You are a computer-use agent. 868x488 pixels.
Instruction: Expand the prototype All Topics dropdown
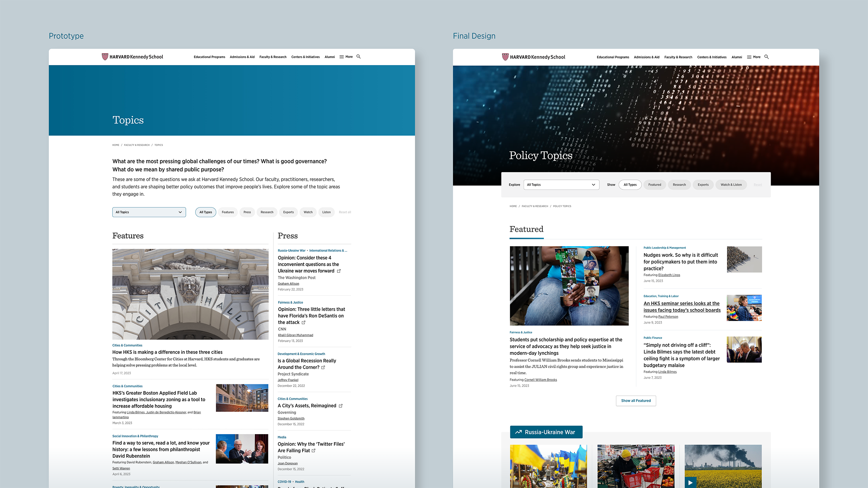(x=149, y=212)
